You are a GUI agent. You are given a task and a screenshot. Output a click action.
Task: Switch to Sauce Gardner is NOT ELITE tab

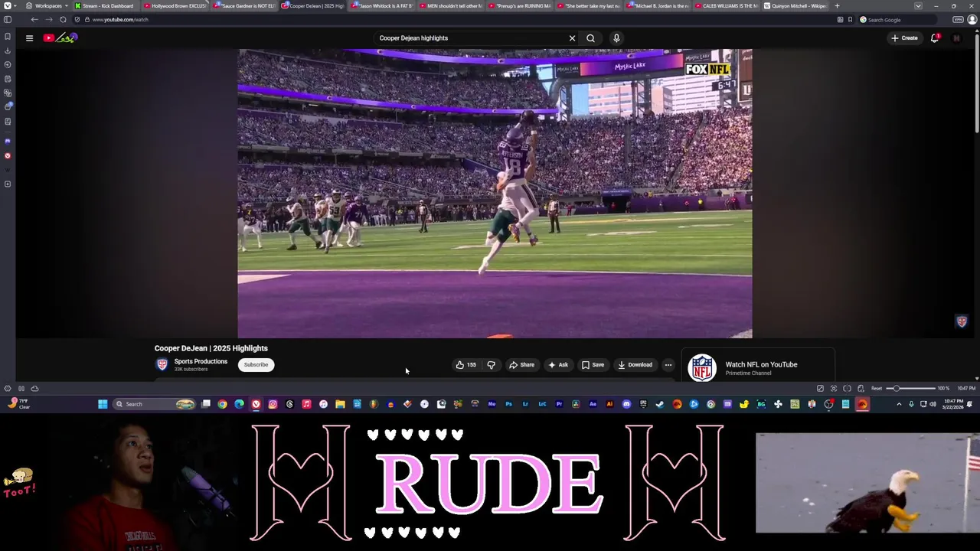pyautogui.click(x=243, y=5)
